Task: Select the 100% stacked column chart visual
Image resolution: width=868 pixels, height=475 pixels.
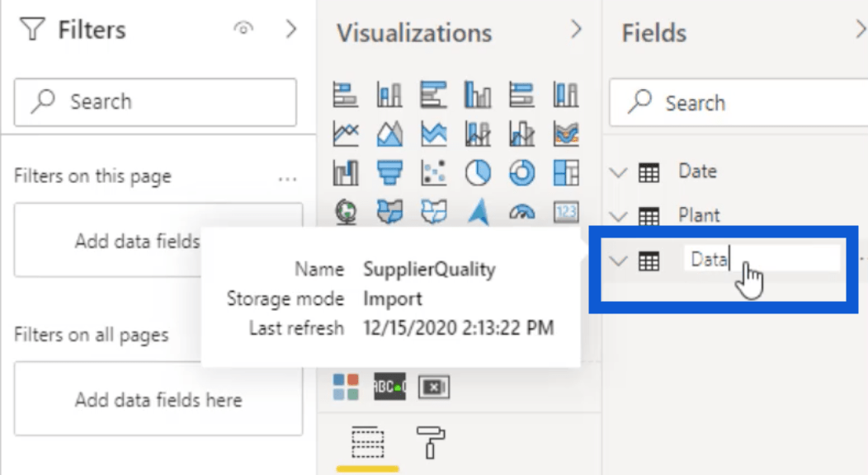Action: point(566,95)
